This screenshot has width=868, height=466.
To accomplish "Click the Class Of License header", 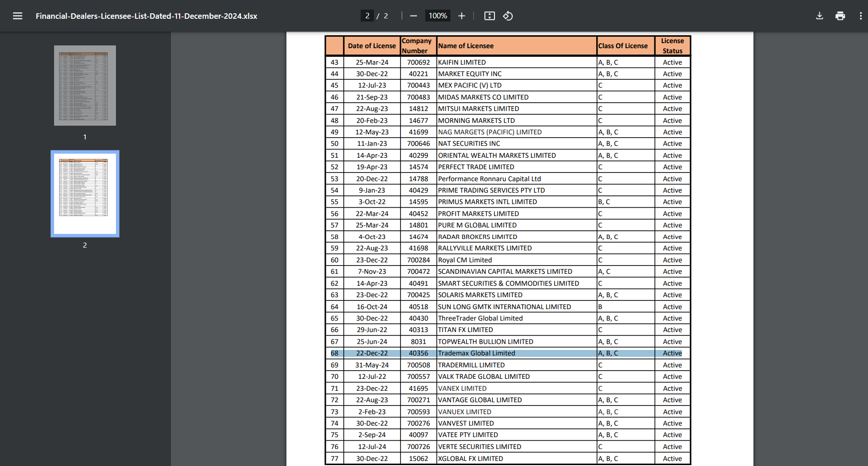I will click(x=626, y=46).
